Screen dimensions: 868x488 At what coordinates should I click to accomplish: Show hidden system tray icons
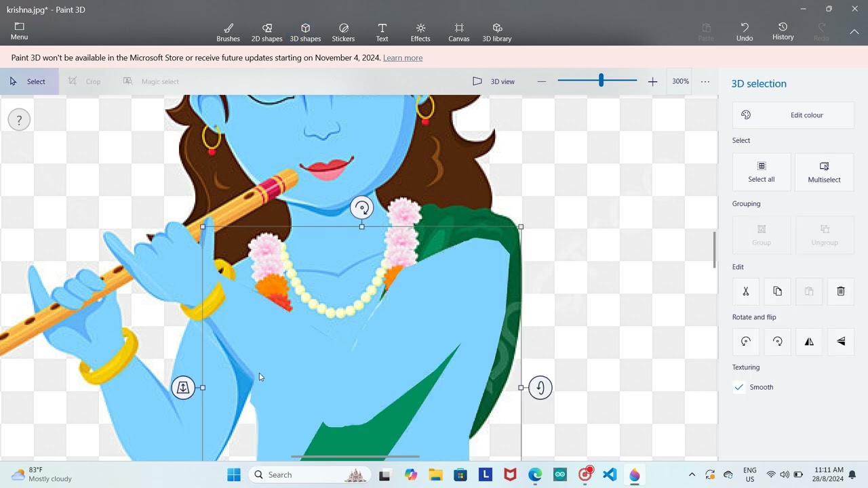pyautogui.click(x=692, y=474)
